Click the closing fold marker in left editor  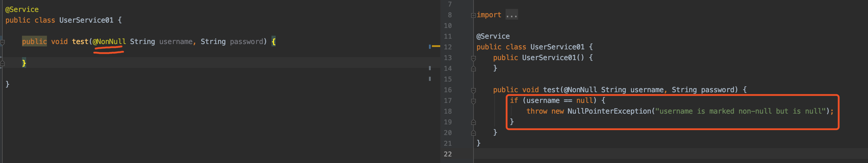pos(2,63)
